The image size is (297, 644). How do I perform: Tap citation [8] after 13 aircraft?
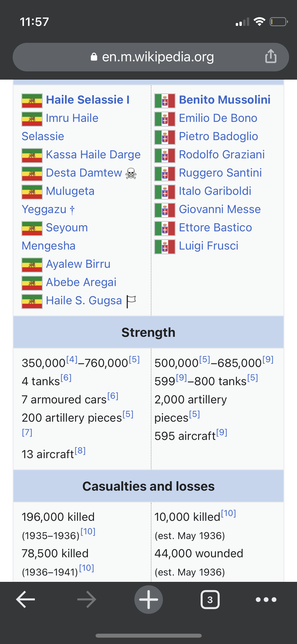tap(80, 450)
